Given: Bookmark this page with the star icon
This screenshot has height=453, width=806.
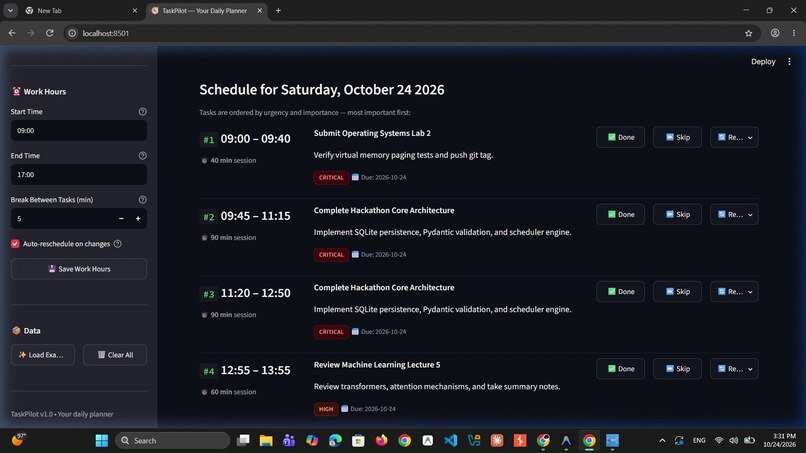Looking at the screenshot, I should coord(748,33).
